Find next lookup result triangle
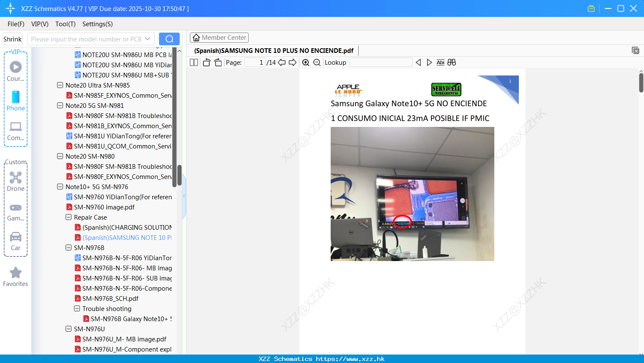Screen dimensions: 644x363 [429, 62]
